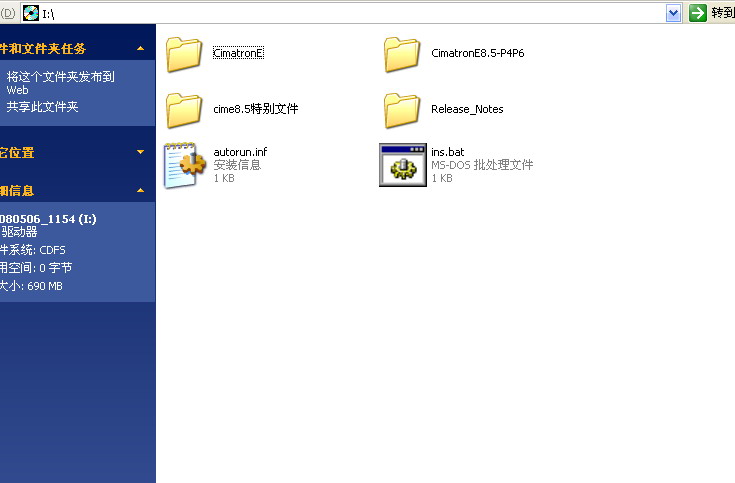Open the cime8.5特别文件 folder icon

[184, 110]
